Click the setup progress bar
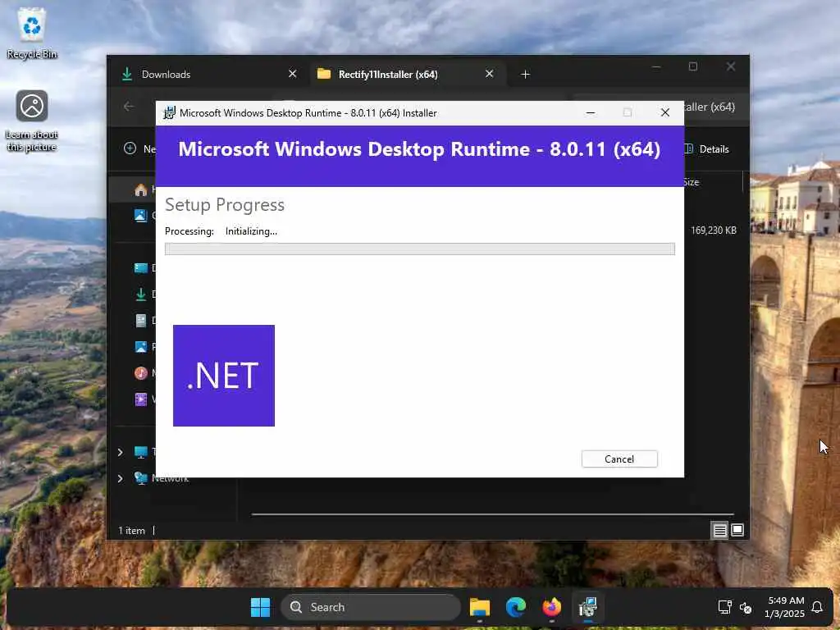The width and height of the screenshot is (840, 630). [419, 249]
